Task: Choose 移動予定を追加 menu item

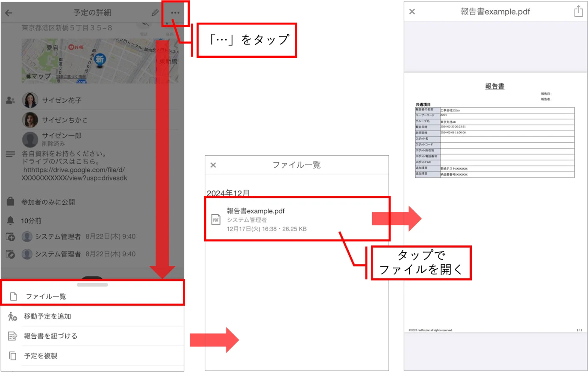Action: [92, 316]
